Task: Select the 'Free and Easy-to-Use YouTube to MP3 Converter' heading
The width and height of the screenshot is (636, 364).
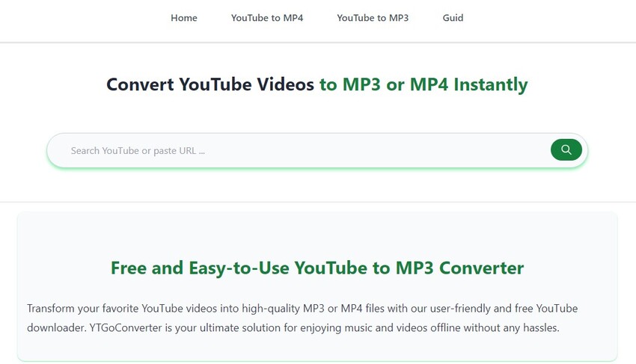Action: pos(317,268)
